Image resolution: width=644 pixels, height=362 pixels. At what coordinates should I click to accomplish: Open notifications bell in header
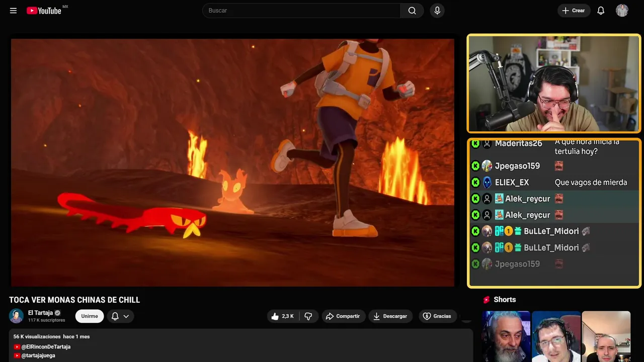click(601, 11)
